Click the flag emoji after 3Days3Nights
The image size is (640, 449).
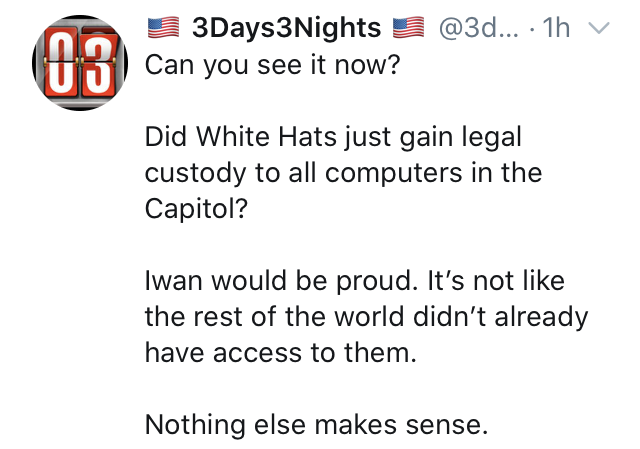410,29
